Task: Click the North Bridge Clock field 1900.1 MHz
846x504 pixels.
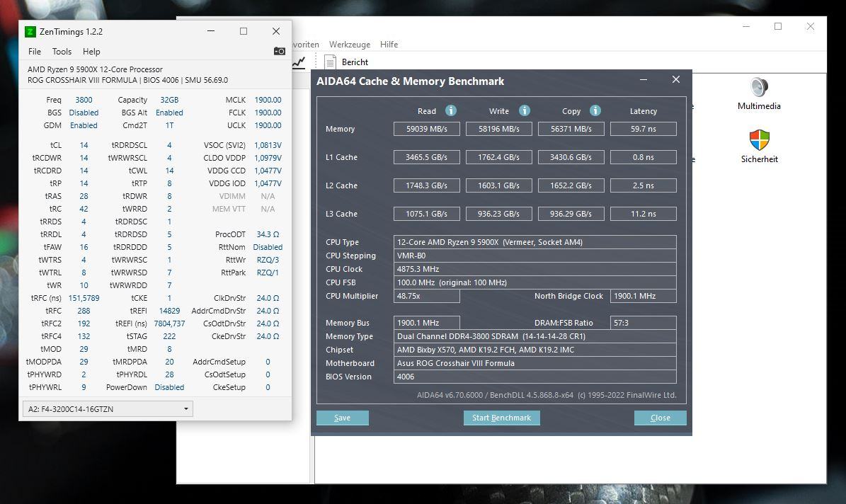Action: [x=644, y=296]
